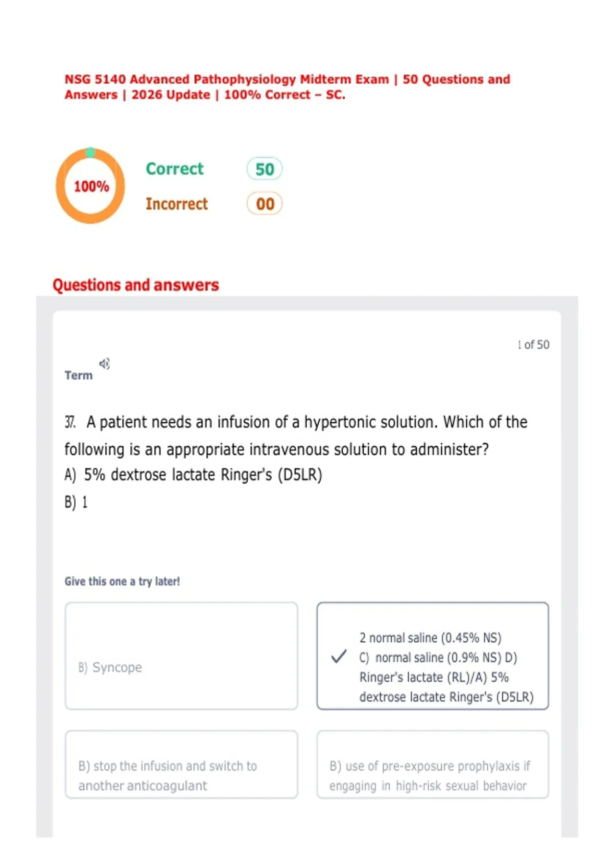Select the normal saline answer card
The width and height of the screenshot is (613, 868).
(x=433, y=656)
